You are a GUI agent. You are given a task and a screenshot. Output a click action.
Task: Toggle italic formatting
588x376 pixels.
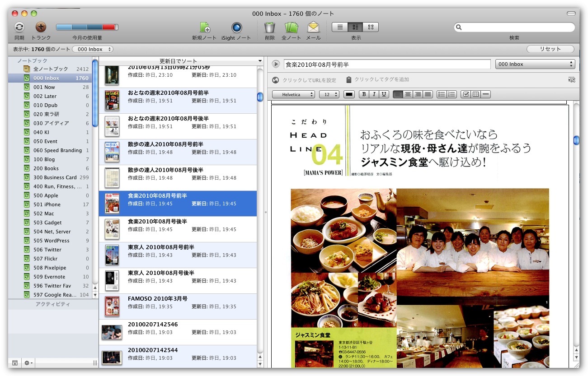[374, 94]
